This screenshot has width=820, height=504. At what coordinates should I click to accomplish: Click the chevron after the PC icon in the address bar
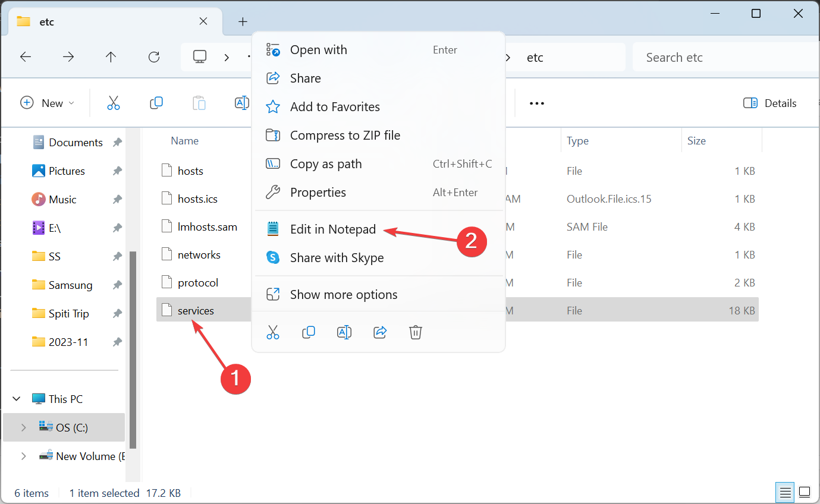point(227,58)
